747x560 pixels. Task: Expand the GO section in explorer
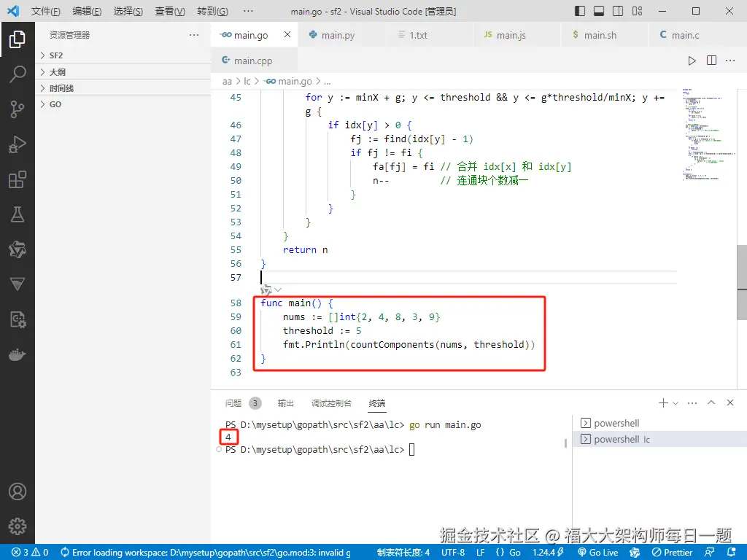pyautogui.click(x=123, y=104)
